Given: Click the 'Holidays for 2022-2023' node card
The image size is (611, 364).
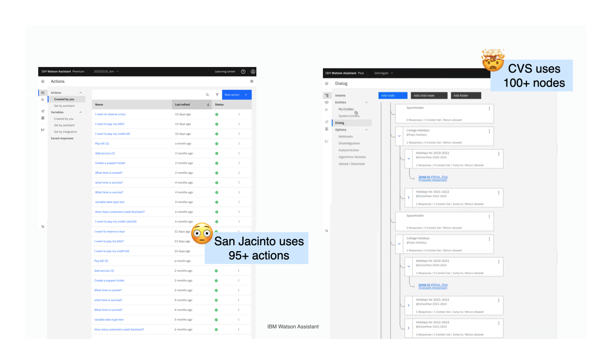Looking at the screenshot, I should (x=454, y=328).
